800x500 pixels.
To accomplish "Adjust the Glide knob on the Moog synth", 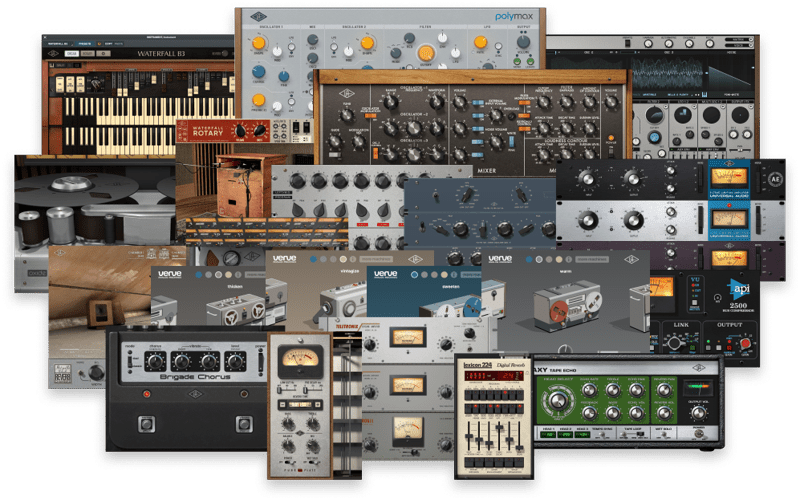I will (x=335, y=142).
